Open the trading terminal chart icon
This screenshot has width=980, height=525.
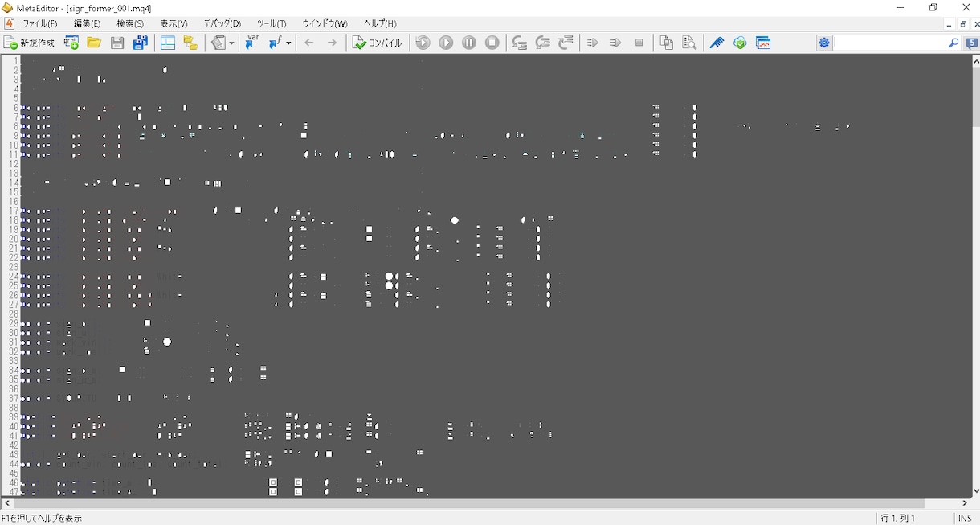coord(763,43)
